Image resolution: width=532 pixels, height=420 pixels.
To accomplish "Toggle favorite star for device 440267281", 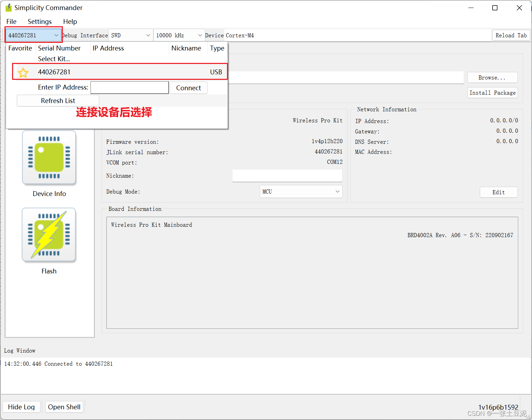I will click(x=23, y=73).
